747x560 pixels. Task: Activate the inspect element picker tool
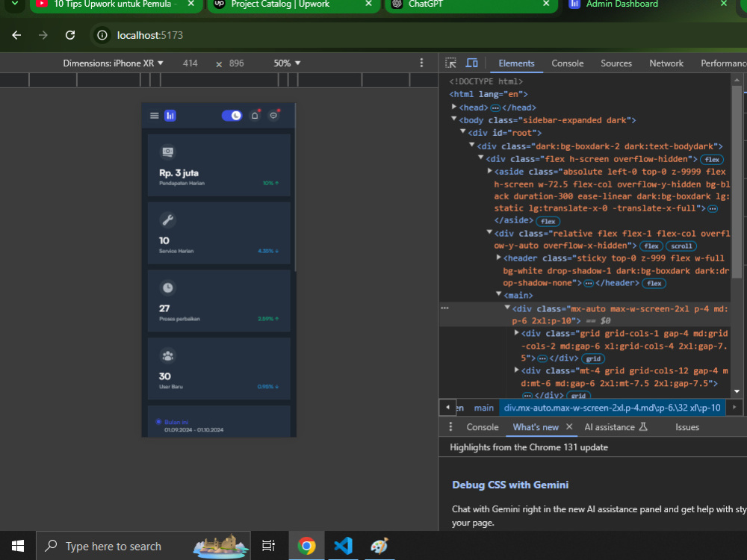(x=450, y=63)
